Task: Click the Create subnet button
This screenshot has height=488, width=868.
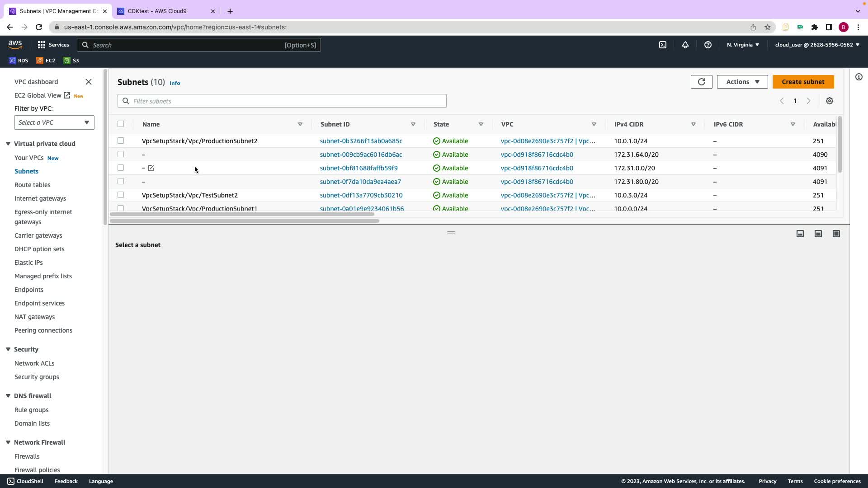Action: pos(803,82)
